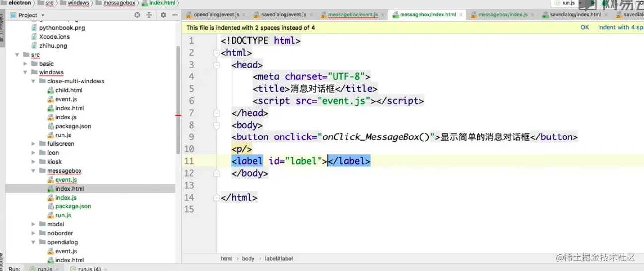Close the opendialog/event.js tab

point(244,15)
